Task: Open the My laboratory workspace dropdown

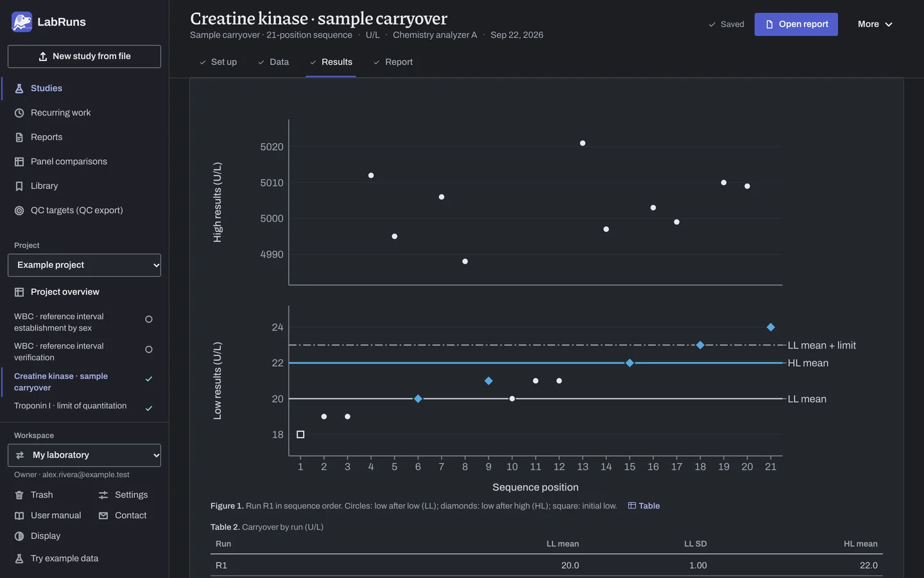Action: (x=84, y=455)
